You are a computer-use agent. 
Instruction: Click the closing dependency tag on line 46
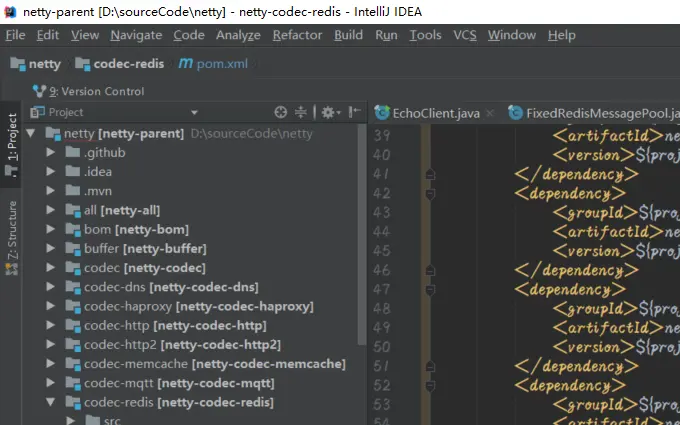click(576, 270)
